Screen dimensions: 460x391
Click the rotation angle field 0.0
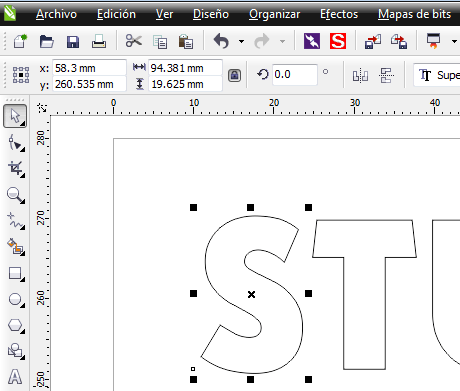pos(294,74)
